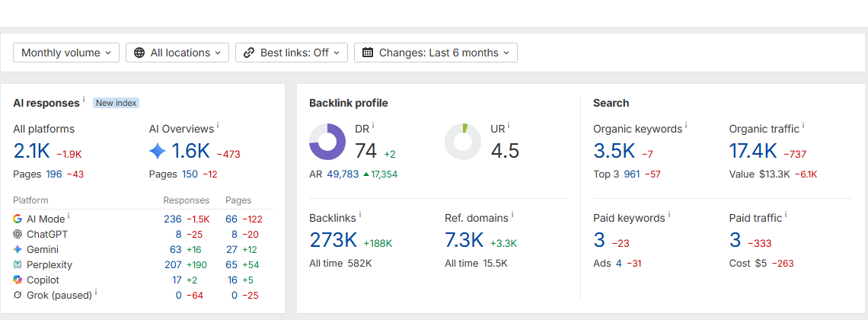This screenshot has height=320, width=868.
Task: Open the Changes: Last 6 months dropdown
Action: (x=436, y=53)
